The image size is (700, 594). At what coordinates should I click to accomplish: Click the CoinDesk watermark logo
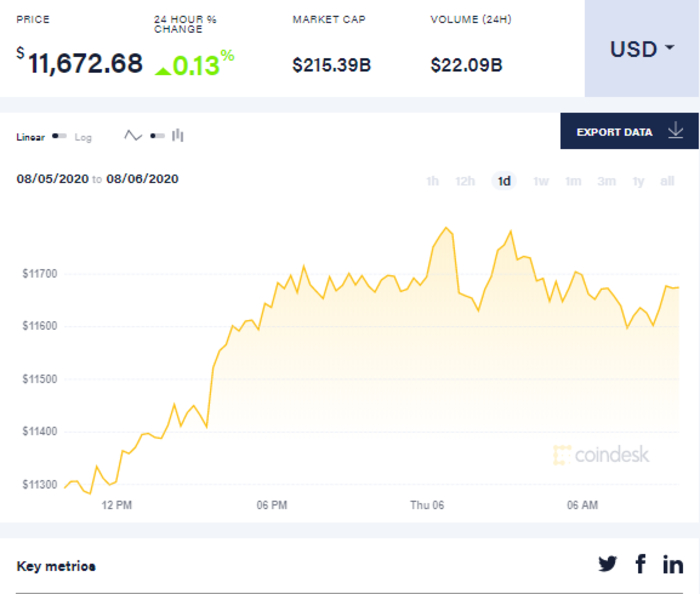click(x=601, y=455)
